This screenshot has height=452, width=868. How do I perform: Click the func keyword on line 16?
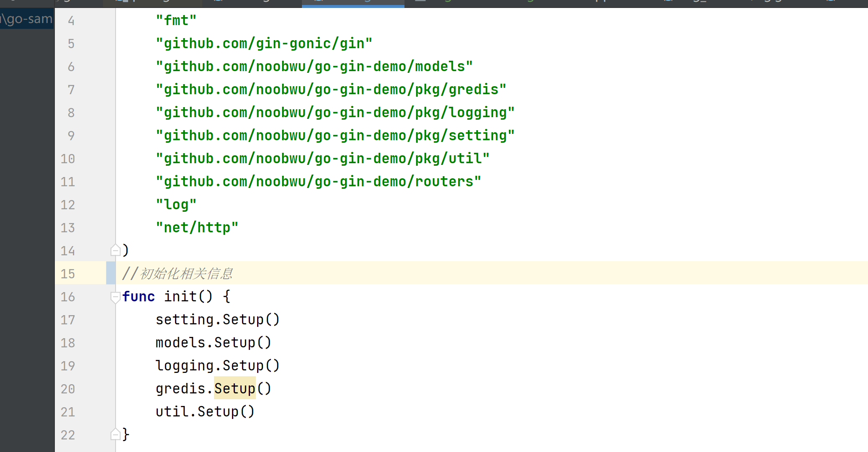point(139,297)
